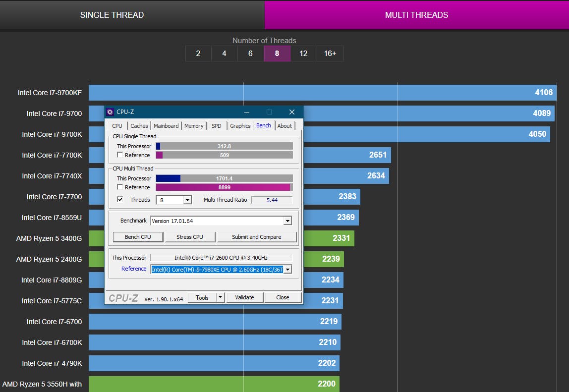The height and width of the screenshot is (392, 569).
Task: Select 2 threads in the chart
Action: point(198,54)
